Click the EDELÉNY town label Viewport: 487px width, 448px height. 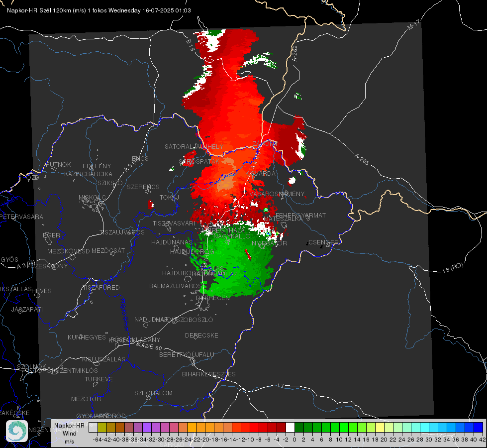coord(97,166)
